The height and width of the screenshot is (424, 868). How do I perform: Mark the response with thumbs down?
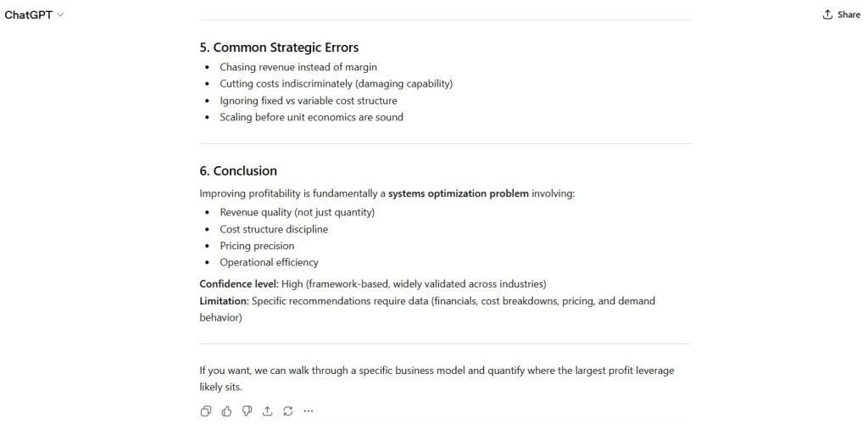[247, 411]
